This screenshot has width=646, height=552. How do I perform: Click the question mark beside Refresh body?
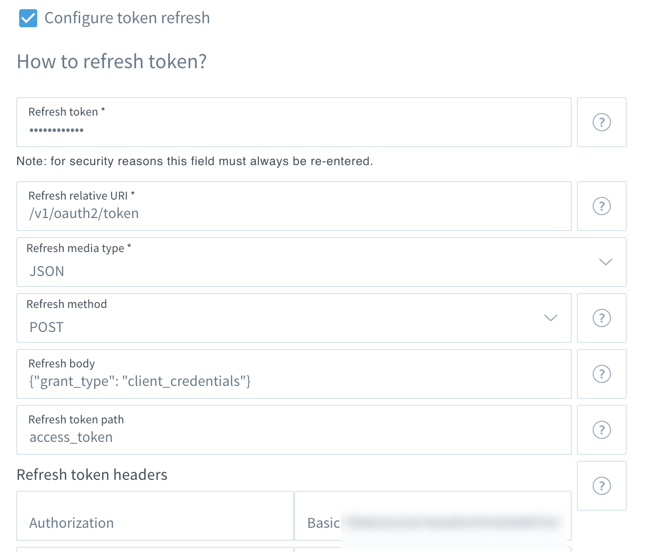point(602,374)
